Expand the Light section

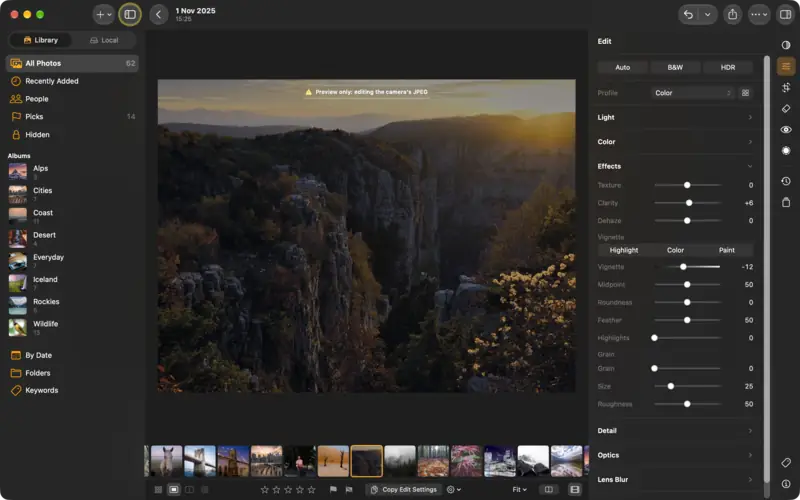(x=675, y=117)
